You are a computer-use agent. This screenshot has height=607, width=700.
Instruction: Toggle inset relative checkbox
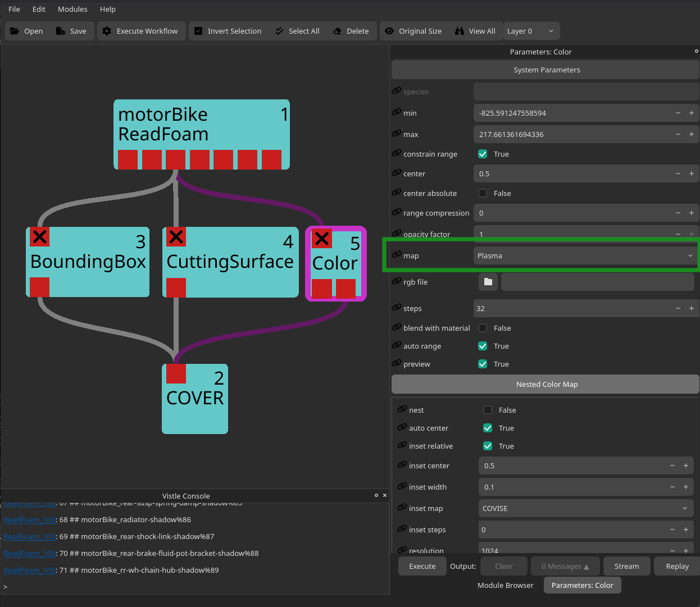coord(488,446)
